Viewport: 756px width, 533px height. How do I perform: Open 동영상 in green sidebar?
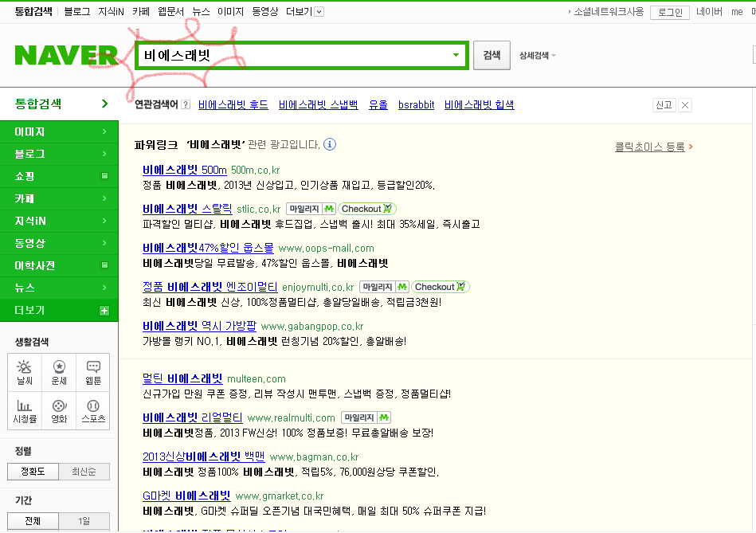click(x=59, y=243)
